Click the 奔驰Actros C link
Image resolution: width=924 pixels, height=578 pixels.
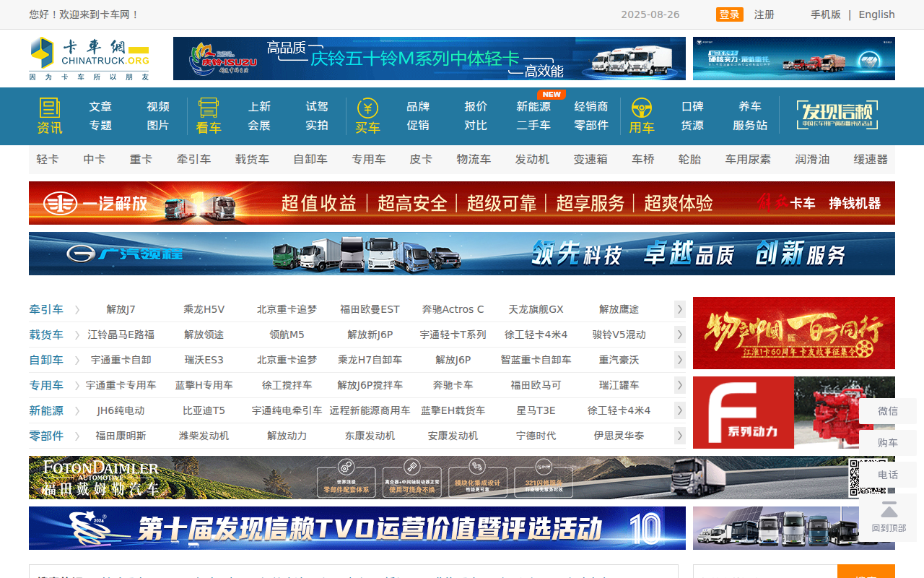tap(453, 309)
